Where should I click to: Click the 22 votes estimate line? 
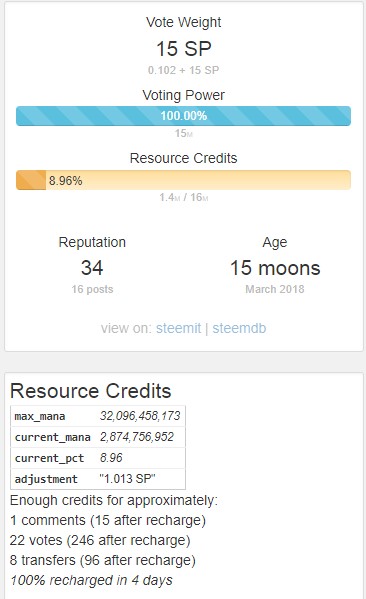pos(100,540)
